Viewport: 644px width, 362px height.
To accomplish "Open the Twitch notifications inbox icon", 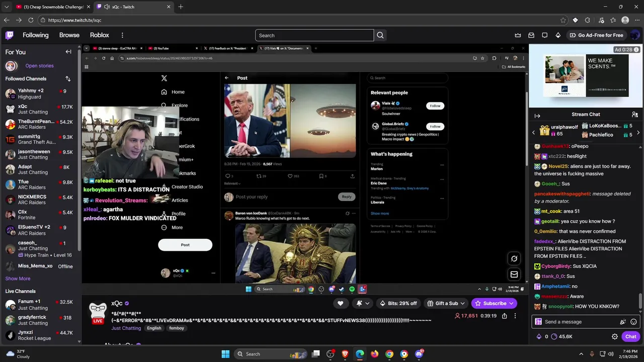I will (x=531, y=35).
